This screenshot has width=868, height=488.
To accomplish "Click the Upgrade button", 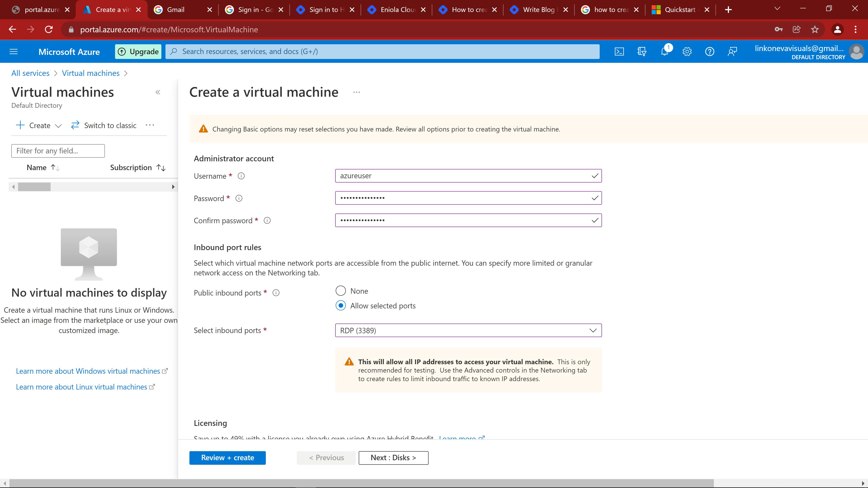I will click(138, 52).
